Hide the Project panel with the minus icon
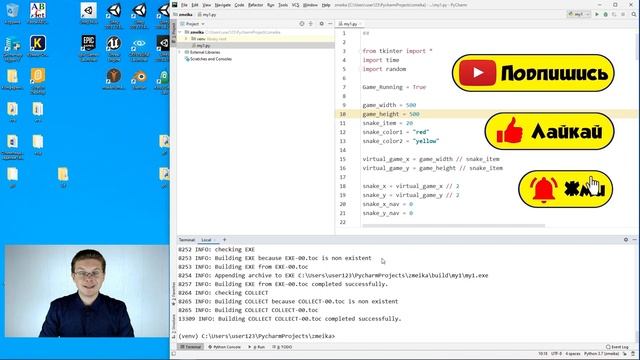 pos(330,24)
